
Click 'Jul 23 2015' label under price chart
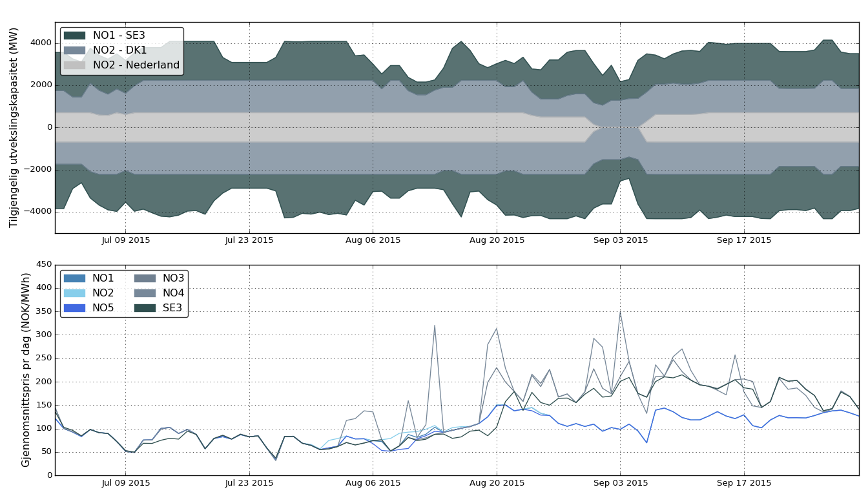249,482
